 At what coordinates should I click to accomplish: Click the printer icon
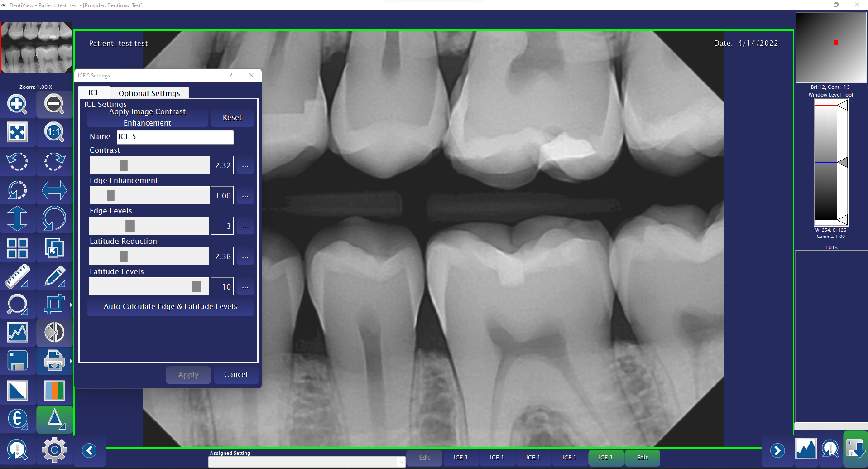pyautogui.click(x=54, y=361)
